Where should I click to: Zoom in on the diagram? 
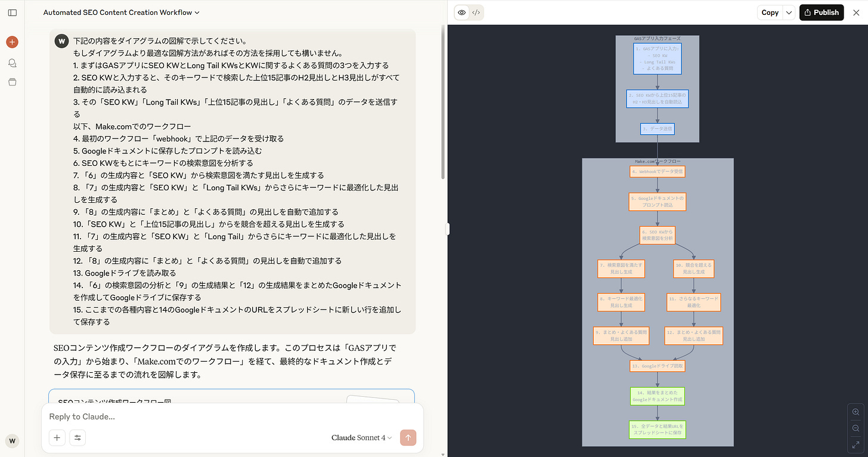(x=855, y=412)
